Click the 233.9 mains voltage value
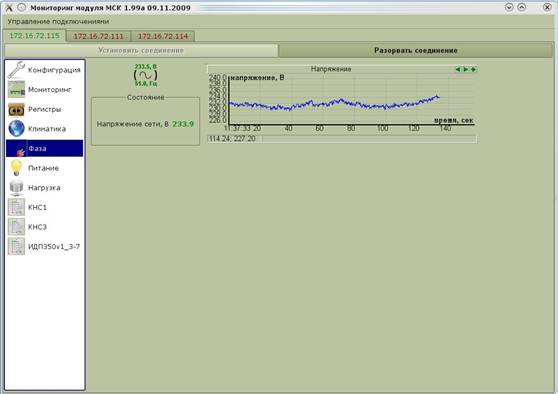Screen dimensions: 558x394 (183, 124)
